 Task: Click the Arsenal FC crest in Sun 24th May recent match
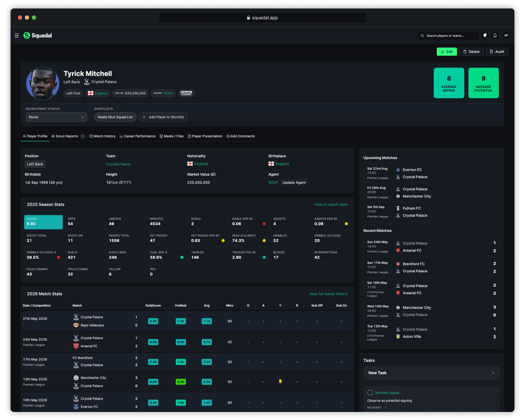click(x=398, y=251)
